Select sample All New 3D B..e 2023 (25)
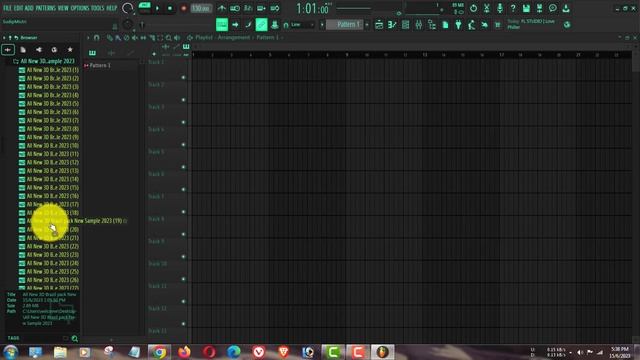The width and height of the screenshot is (640, 360). click(x=49, y=271)
